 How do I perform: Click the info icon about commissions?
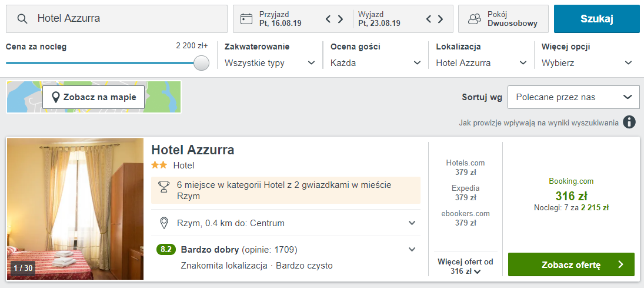click(629, 122)
